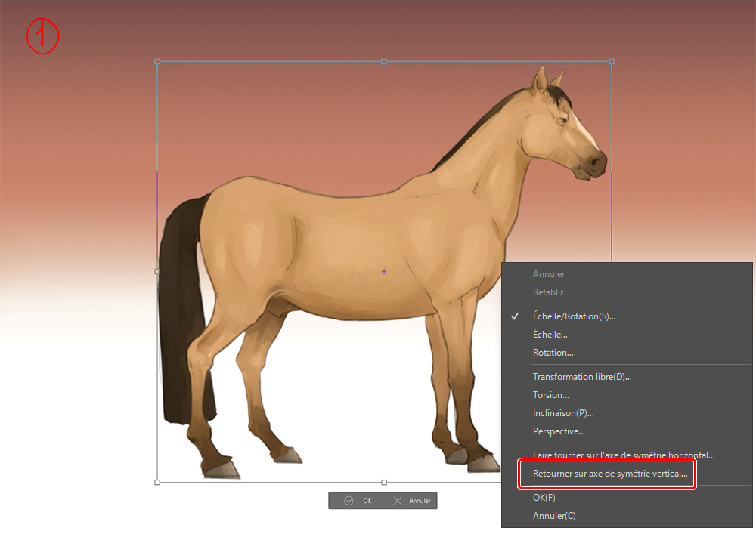
Task: Select Transformation libre(D) in the menu
Action: (581, 377)
